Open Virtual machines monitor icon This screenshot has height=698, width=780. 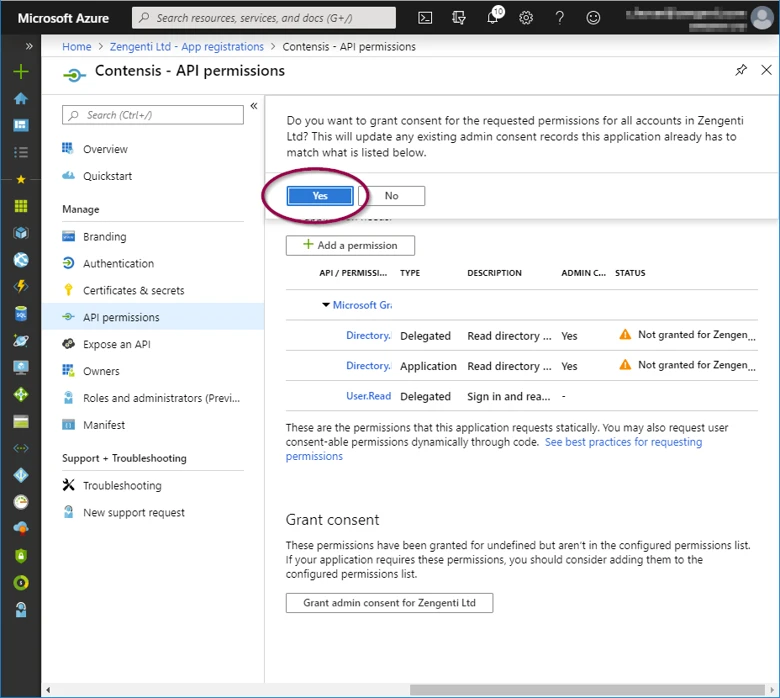(x=21, y=368)
